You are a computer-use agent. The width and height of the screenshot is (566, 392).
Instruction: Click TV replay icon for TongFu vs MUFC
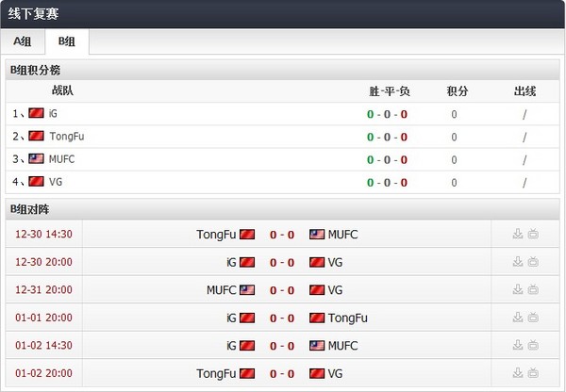[x=532, y=235]
